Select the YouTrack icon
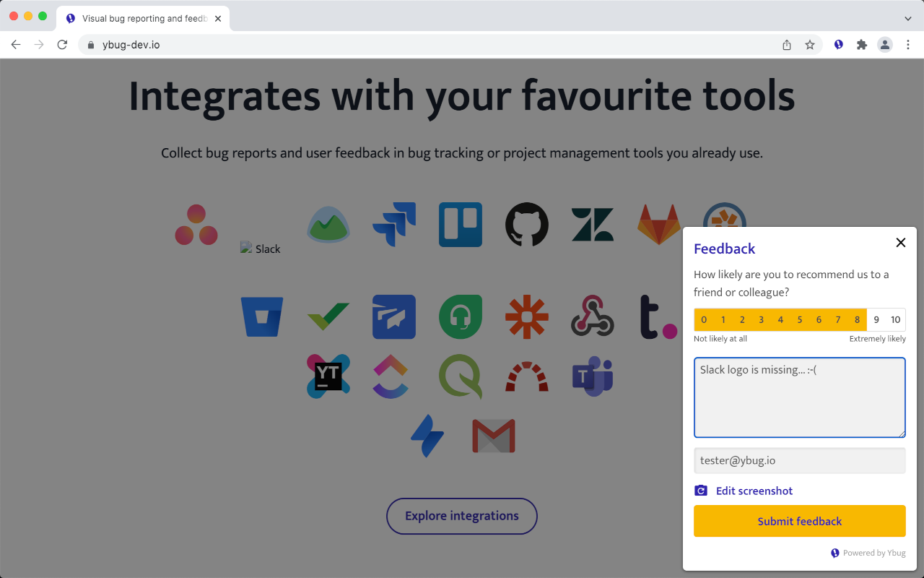The width and height of the screenshot is (924, 578). [328, 376]
